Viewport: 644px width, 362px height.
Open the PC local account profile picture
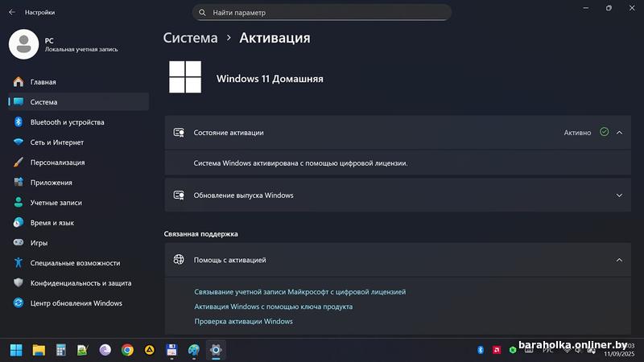[24, 44]
